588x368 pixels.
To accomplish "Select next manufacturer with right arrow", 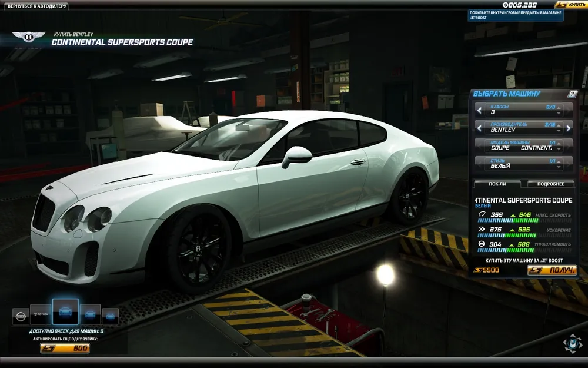I will coord(569,128).
